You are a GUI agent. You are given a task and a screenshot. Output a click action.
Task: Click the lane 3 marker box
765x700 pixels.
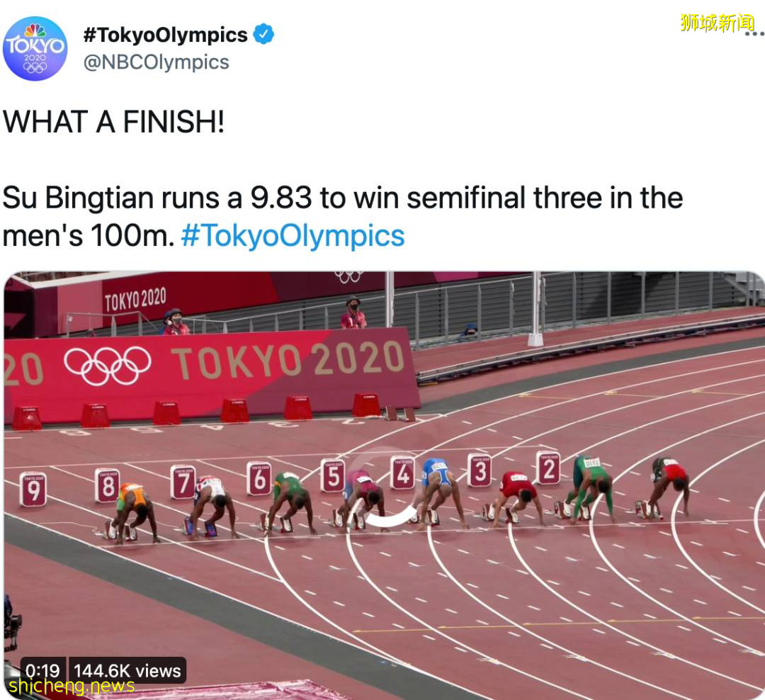[x=479, y=470]
